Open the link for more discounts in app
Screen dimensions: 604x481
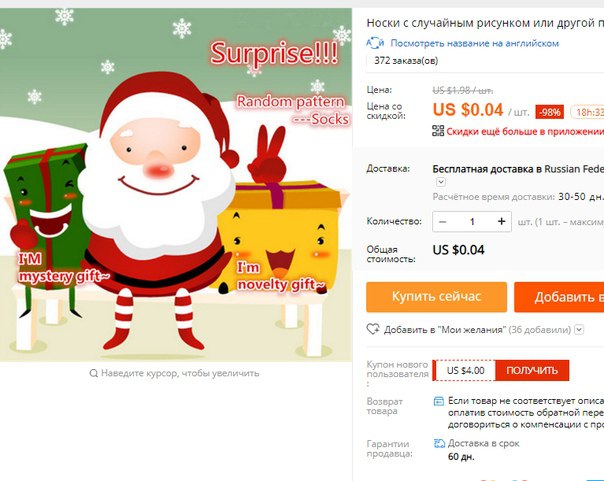click(525, 131)
